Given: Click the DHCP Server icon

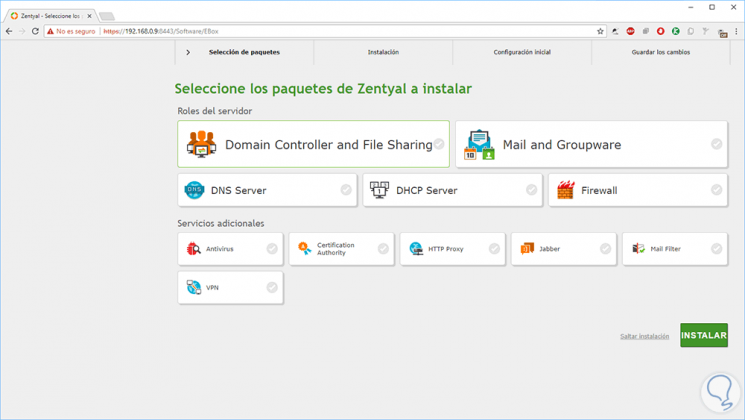Looking at the screenshot, I should coord(379,190).
